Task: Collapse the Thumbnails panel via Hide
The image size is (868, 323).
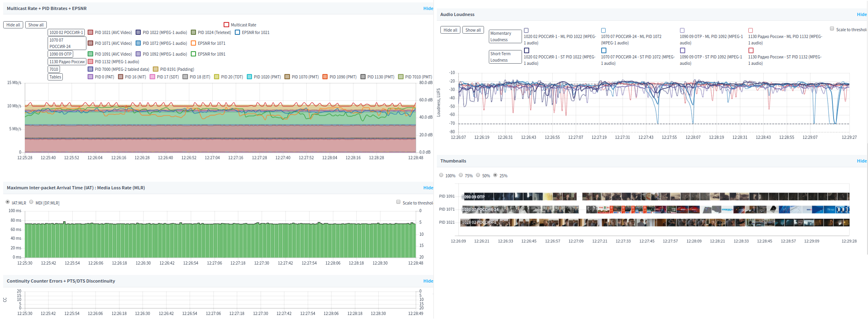Action: tap(862, 161)
